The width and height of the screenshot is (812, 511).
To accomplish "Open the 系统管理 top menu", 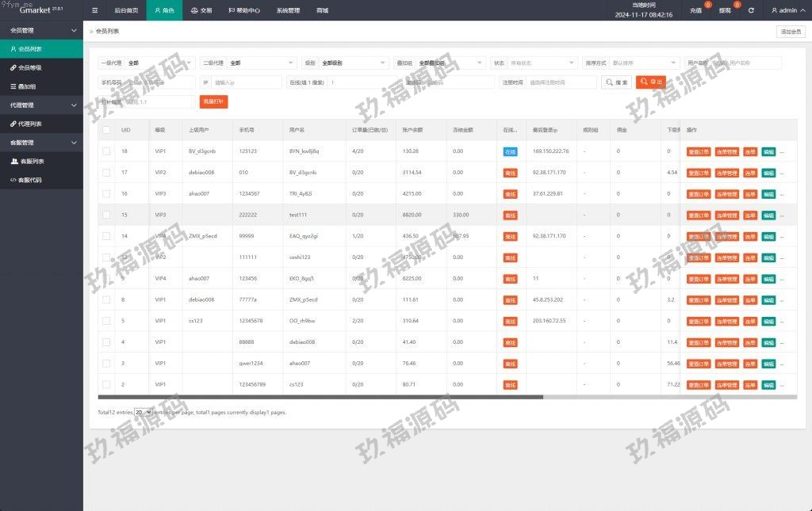I will point(288,11).
